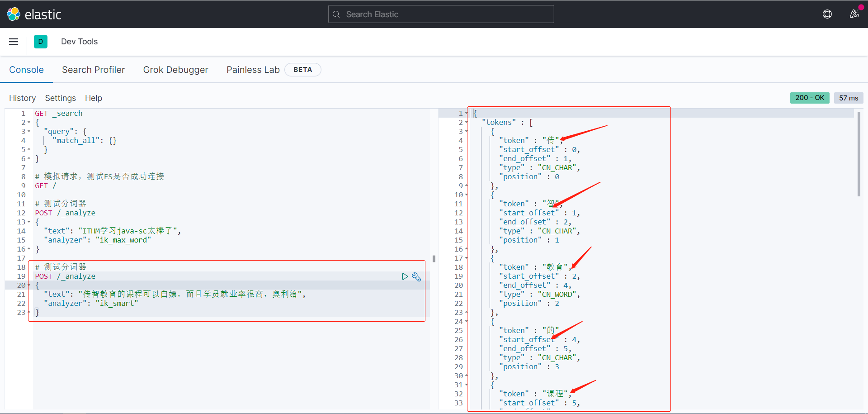Screen dimensions: 868x414
Task: Open Help
Action: coord(94,98)
